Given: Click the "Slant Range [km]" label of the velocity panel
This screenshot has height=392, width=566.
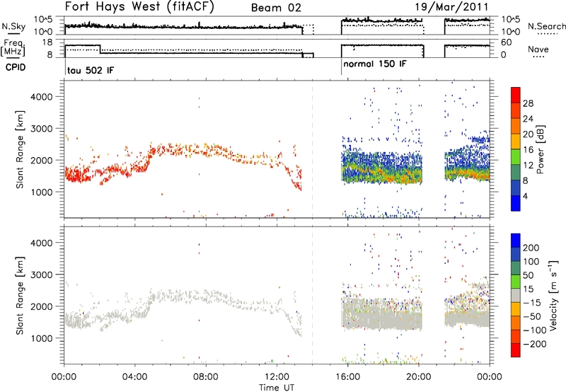Looking at the screenshot, I should [x=20, y=295].
